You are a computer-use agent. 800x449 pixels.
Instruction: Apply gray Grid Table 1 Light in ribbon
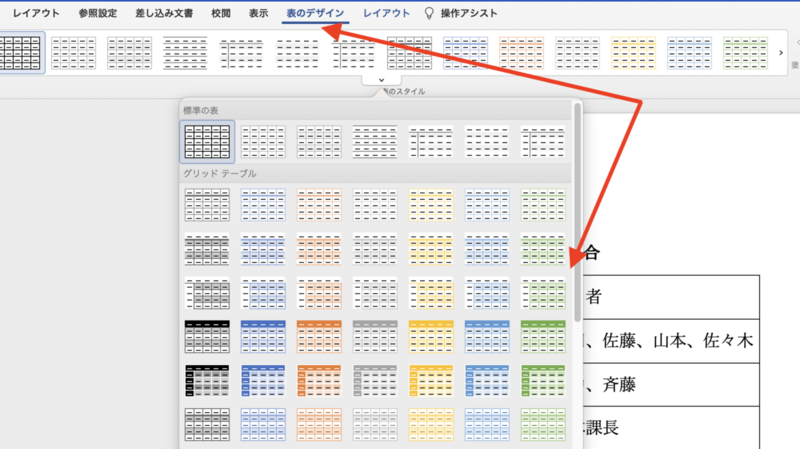click(x=577, y=53)
